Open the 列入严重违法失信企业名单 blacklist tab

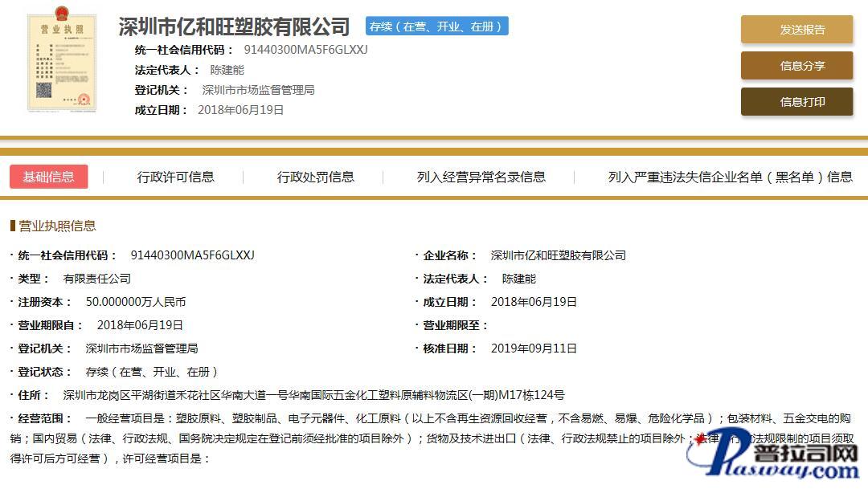pyautogui.click(x=730, y=177)
